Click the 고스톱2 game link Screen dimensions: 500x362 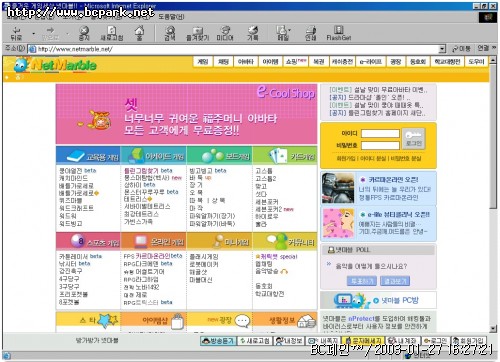(266, 178)
